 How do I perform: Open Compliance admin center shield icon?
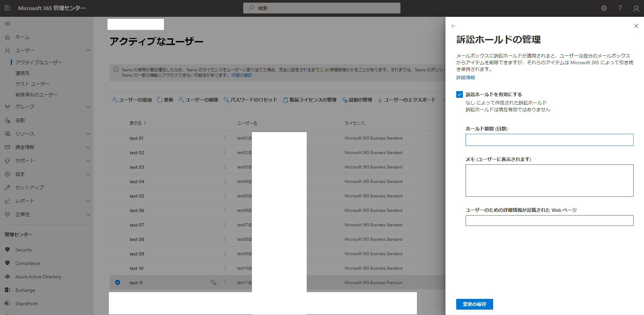pyautogui.click(x=7, y=263)
